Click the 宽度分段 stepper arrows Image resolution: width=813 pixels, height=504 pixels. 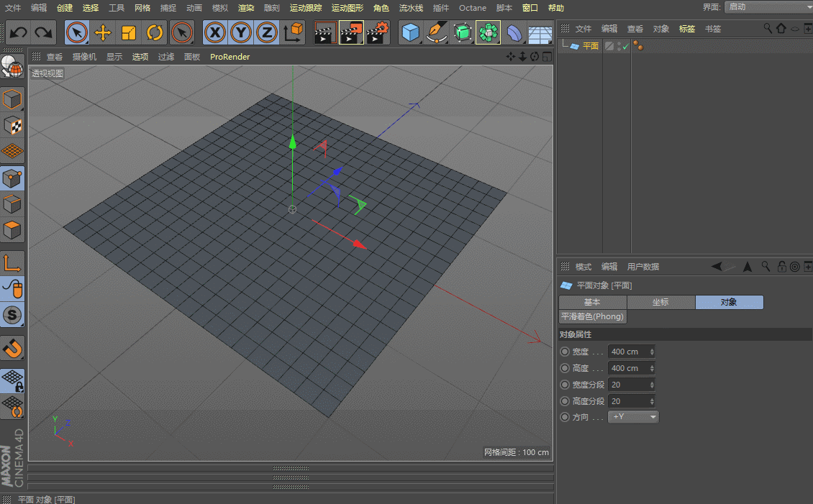(x=652, y=385)
